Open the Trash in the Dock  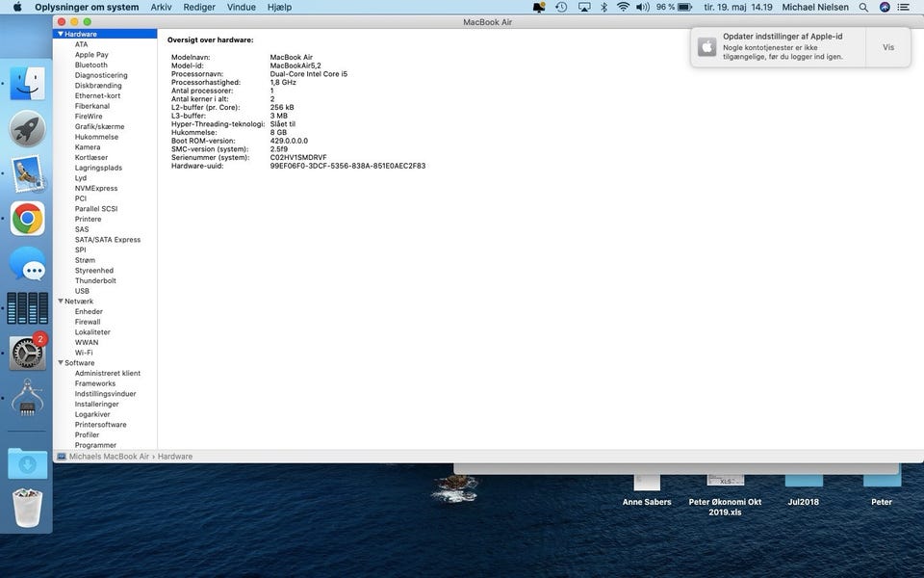(27, 508)
